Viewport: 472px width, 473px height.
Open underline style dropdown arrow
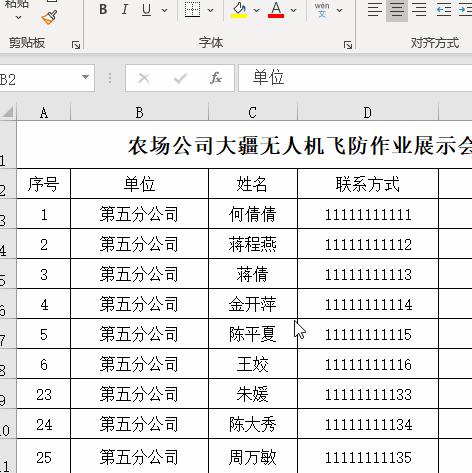(x=164, y=10)
